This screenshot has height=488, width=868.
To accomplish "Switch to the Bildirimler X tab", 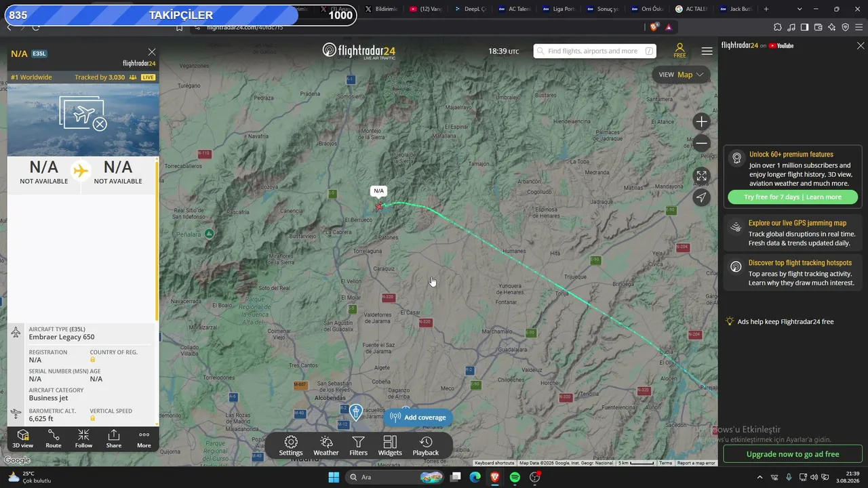I will (x=380, y=9).
